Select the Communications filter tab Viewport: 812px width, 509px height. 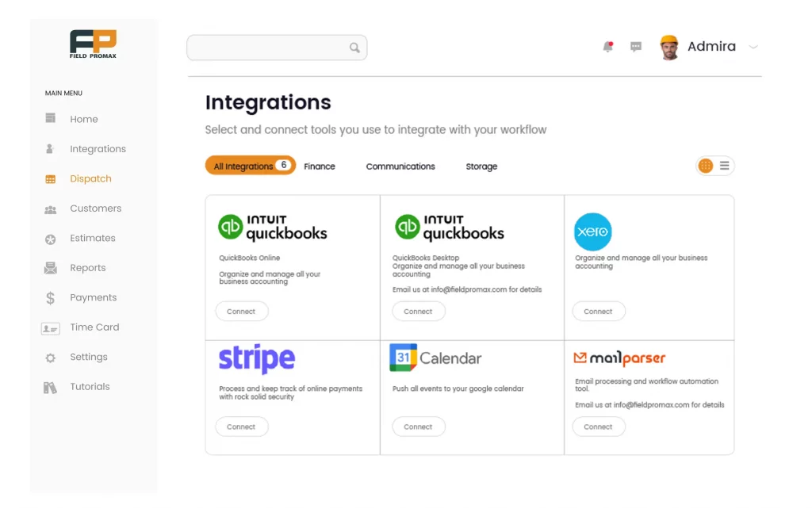[x=400, y=166]
